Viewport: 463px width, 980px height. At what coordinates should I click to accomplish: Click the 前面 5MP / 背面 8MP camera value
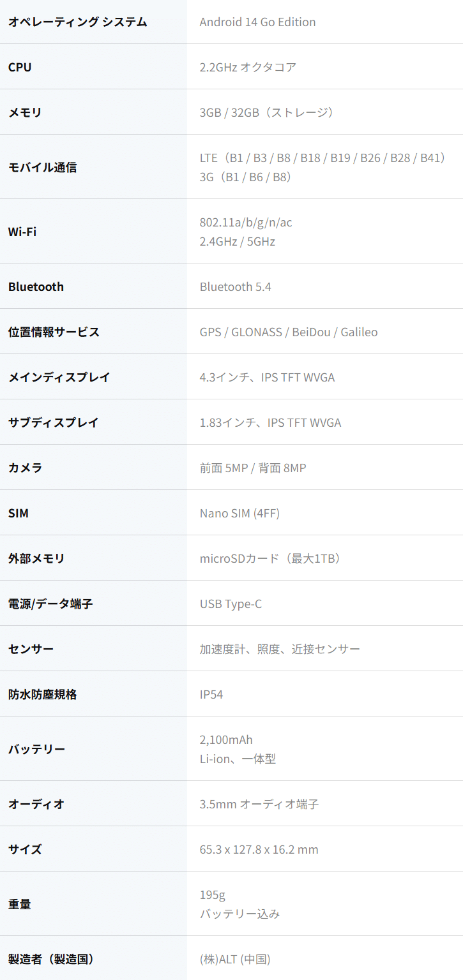(252, 468)
